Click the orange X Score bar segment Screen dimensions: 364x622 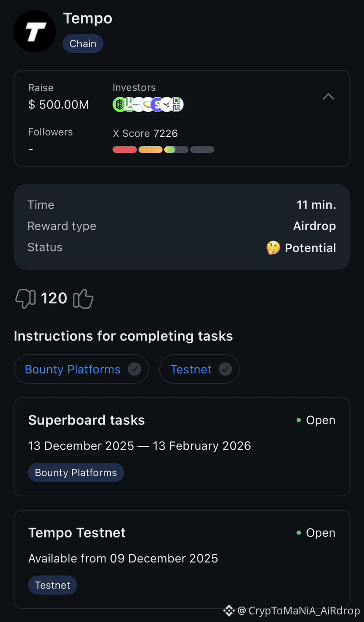(150, 150)
